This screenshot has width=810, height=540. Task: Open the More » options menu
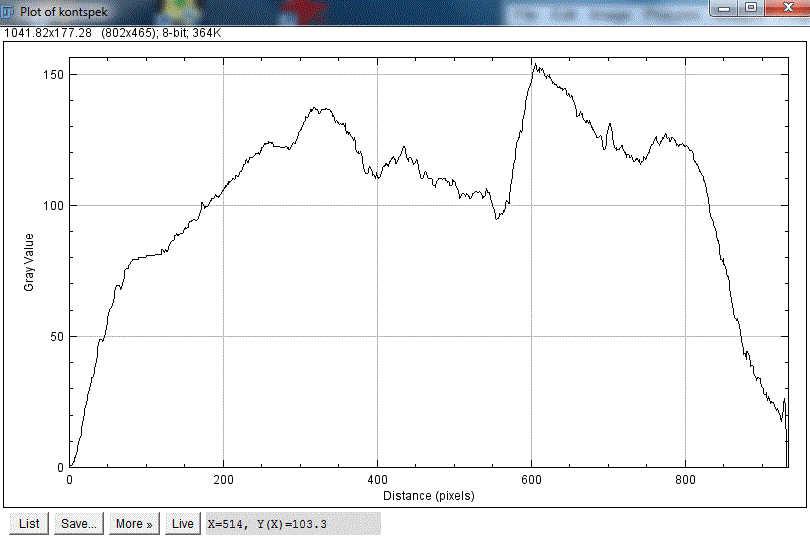[x=134, y=523]
